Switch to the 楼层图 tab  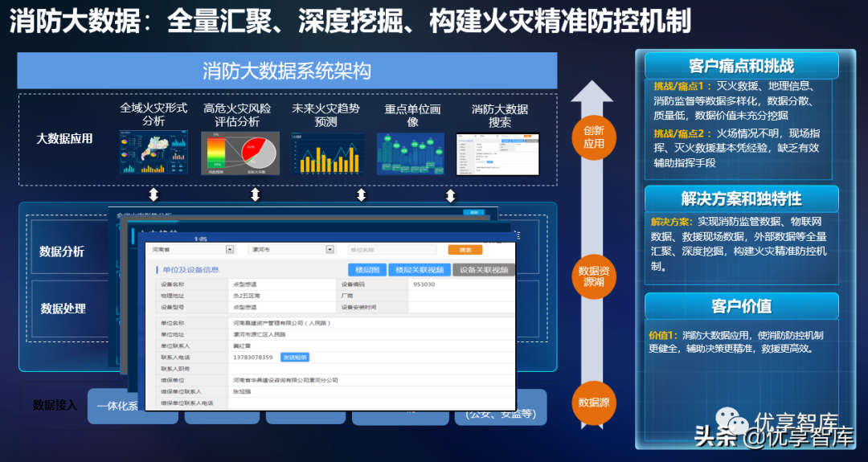367,270
